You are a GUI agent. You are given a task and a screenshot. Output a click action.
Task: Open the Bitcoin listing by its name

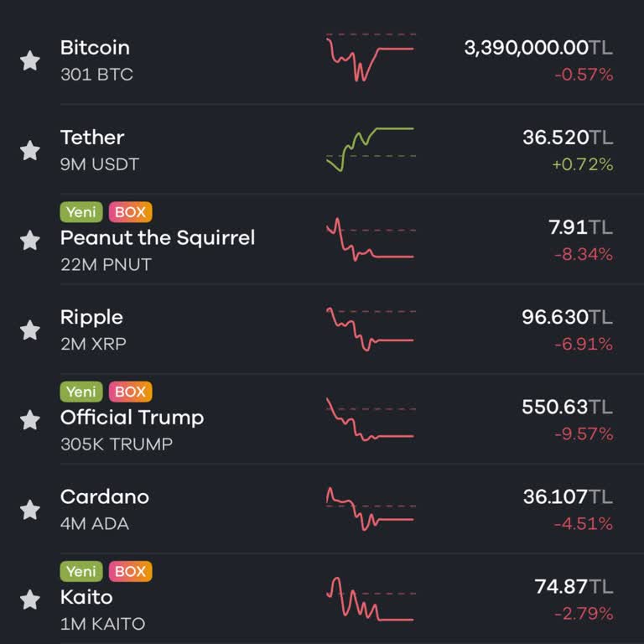(95, 48)
